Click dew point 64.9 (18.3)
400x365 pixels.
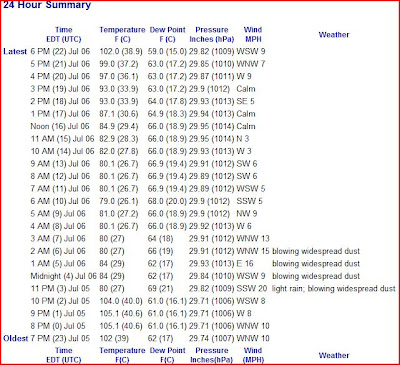tap(167, 114)
